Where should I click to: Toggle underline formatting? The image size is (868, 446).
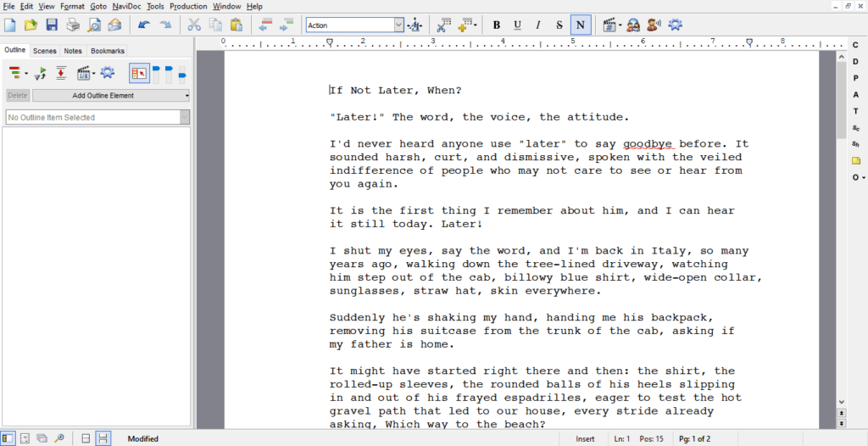(x=518, y=25)
